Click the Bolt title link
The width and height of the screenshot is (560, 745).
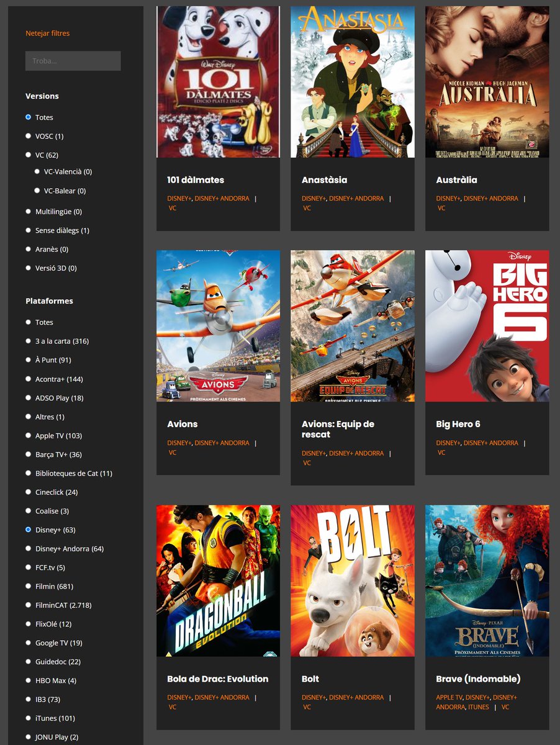tap(310, 679)
